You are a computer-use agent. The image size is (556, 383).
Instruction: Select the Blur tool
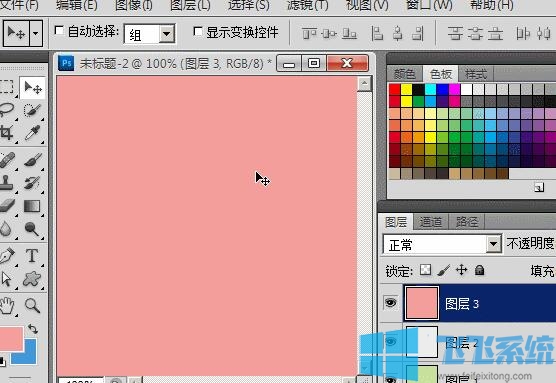[6, 229]
